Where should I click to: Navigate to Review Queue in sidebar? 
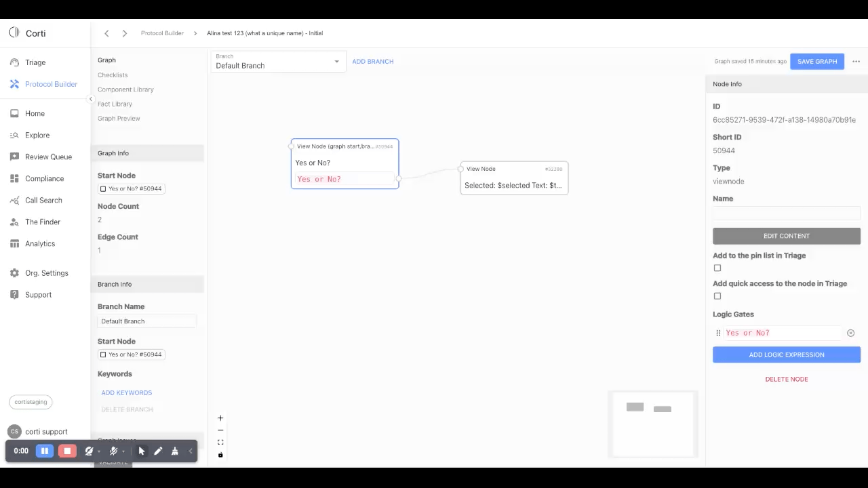point(48,157)
